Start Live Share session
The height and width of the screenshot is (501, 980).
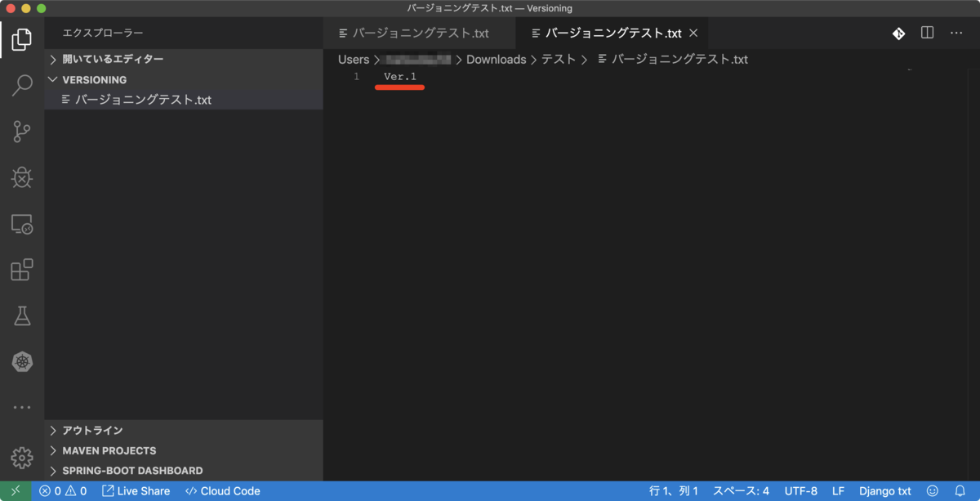[x=136, y=491]
